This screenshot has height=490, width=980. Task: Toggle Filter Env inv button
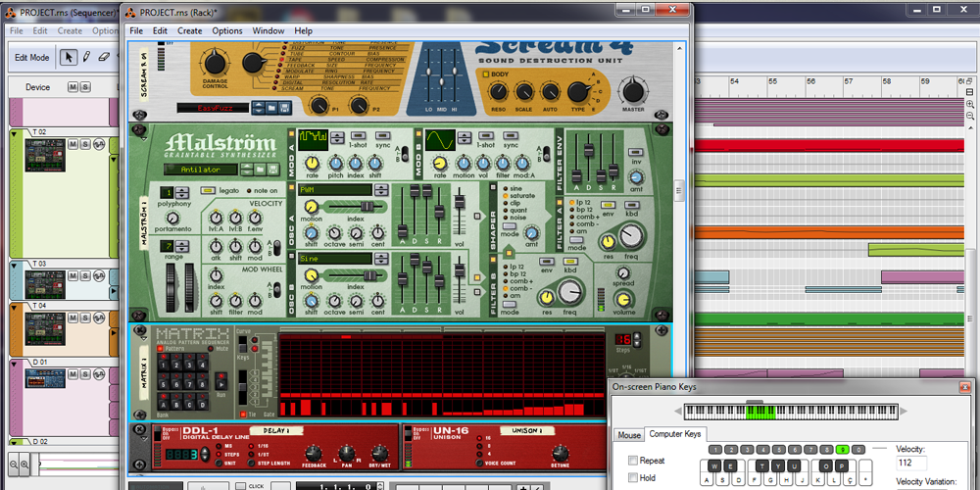click(x=636, y=153)
